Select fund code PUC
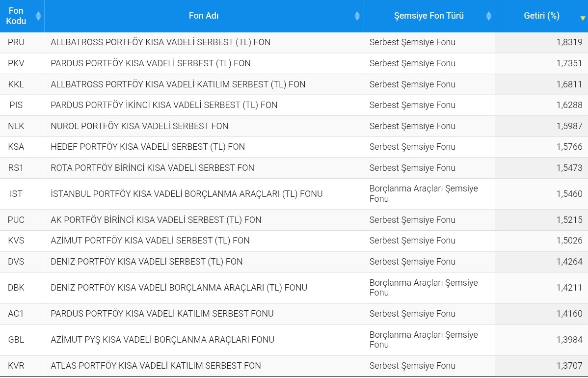 coord(16,220)
